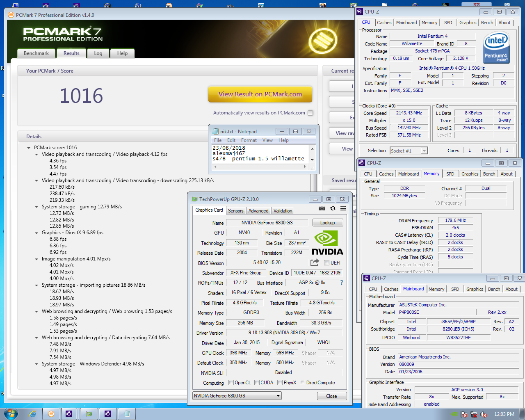This screenshot has width=525, height=420.
Task: Toggle Automatically view results on PCMark.com checkbox
Action: click(310, 113)
